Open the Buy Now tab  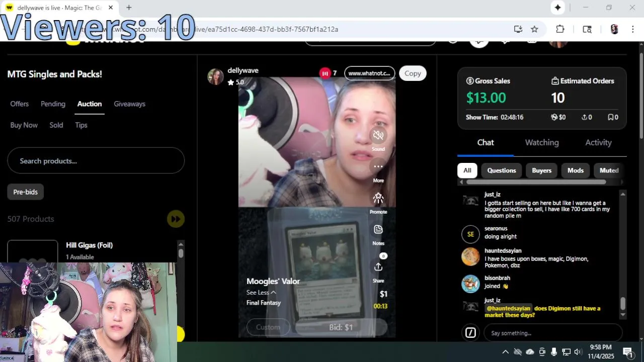pyautogui.click(x=24, y=125)
